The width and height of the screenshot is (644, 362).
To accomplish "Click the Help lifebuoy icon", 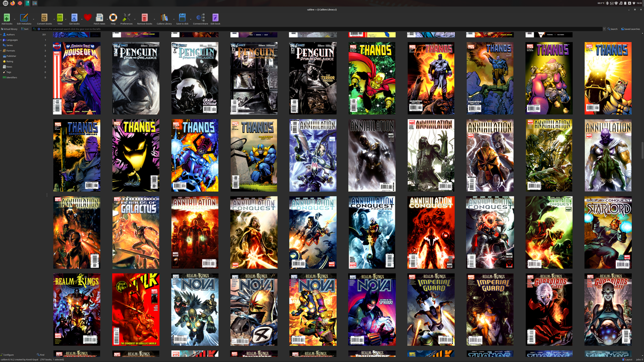I will pos(113,18).
